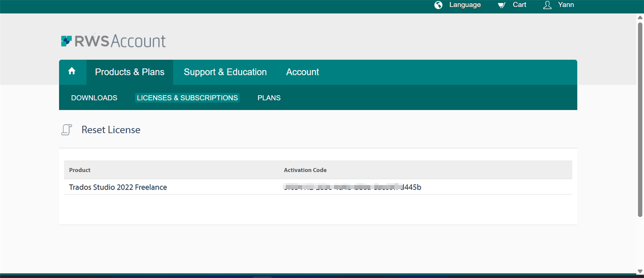Open the Account tab
Viewport: 644px width, 278px height.
coord(302,72)
